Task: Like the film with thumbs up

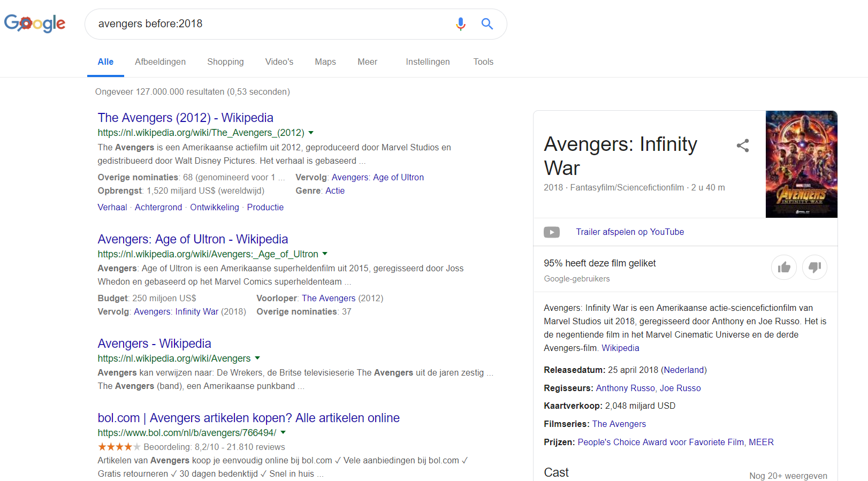Action: click(x=784, y=267)
